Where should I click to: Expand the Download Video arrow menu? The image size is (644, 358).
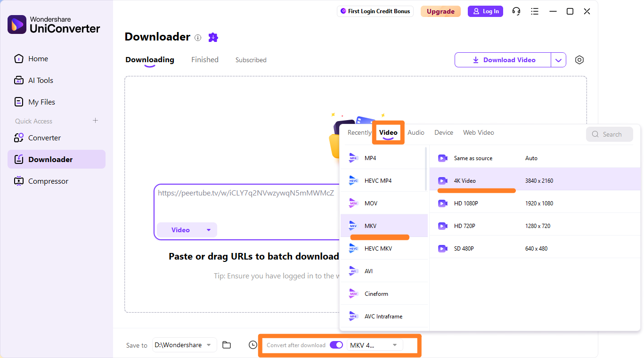[x=558, y=60]
